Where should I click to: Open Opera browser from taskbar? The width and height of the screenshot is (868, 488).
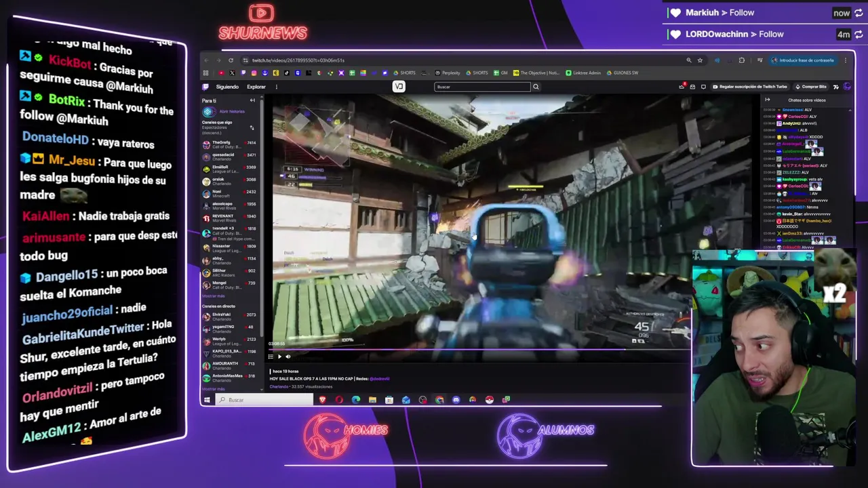(339, 400)
